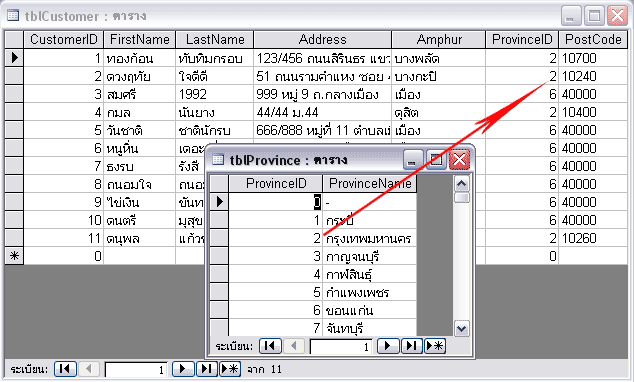Select PostCode column header
634x382 pixels.
pos(593,40)
